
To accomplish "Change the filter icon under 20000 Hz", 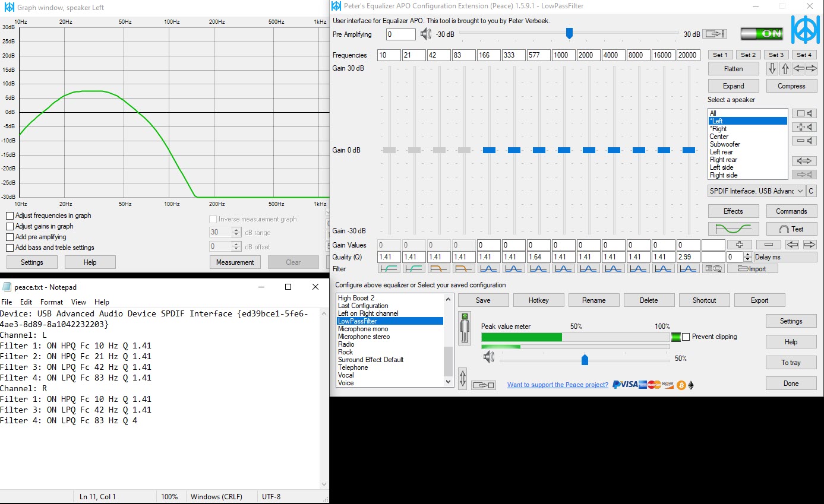I will [x=689, y=268].
